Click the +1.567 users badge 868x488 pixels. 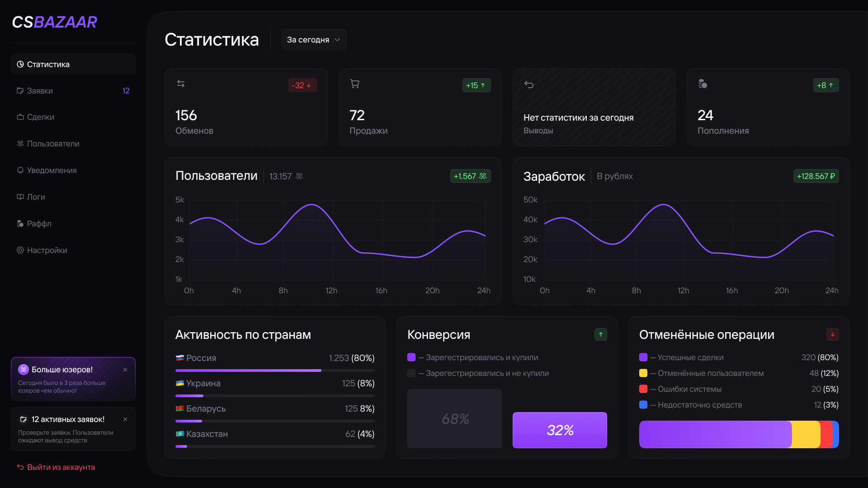[470, 176]
